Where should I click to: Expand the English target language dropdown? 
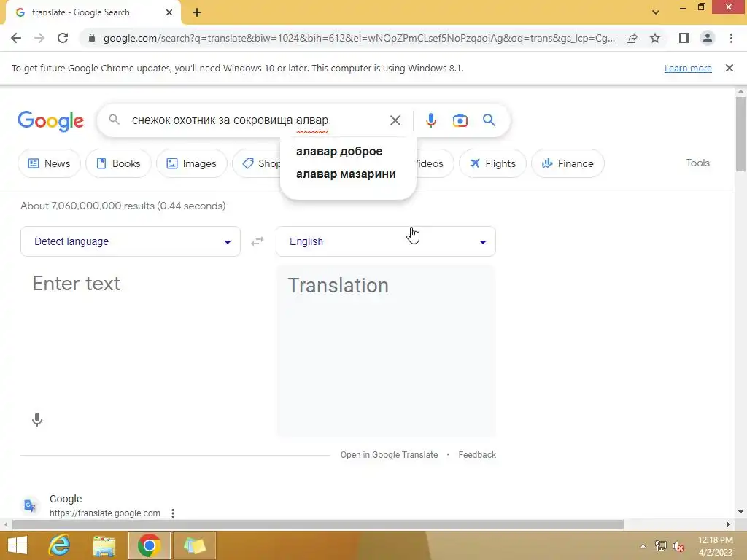[x=386, y=241]
